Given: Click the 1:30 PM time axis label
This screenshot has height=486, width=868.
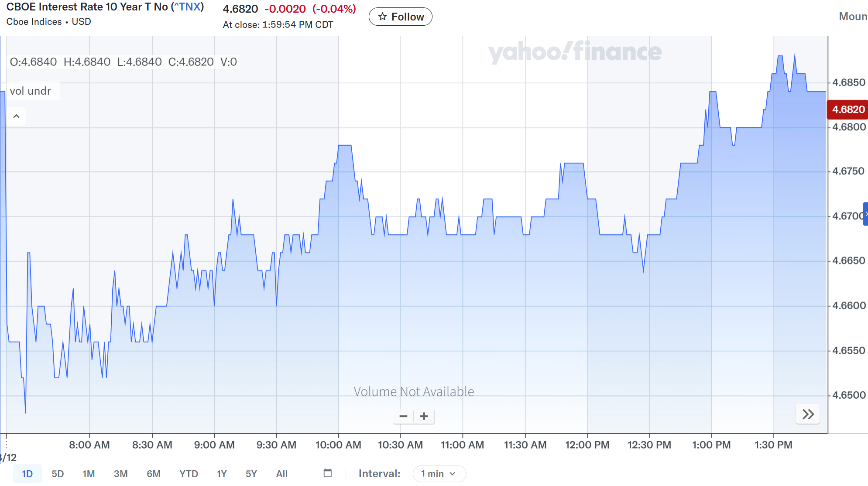Looking at the screenshot, I should 773,445.
